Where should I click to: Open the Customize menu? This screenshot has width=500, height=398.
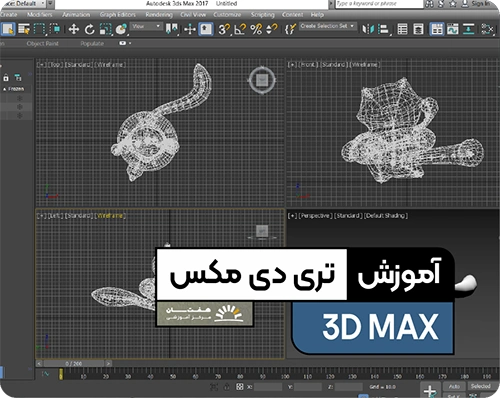[x=227, y=15]
